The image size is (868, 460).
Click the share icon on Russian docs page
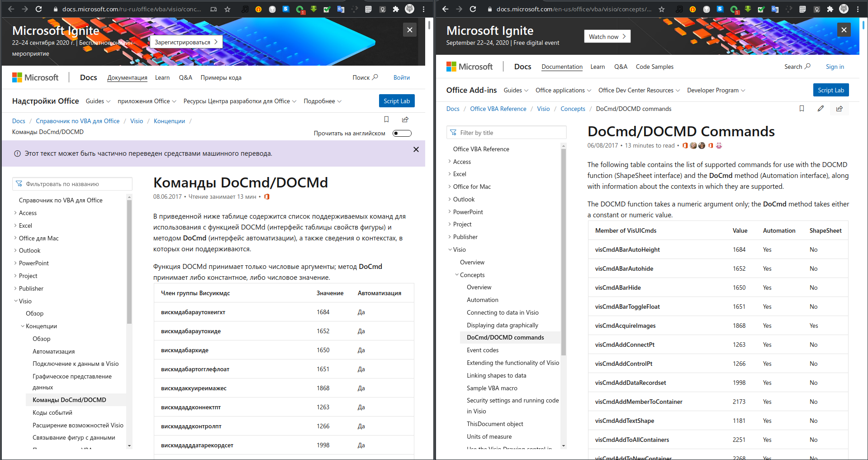pos(405,120)
